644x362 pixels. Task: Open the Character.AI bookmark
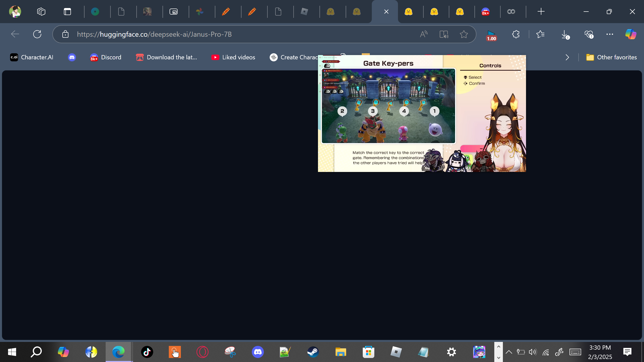pos(32,57)
